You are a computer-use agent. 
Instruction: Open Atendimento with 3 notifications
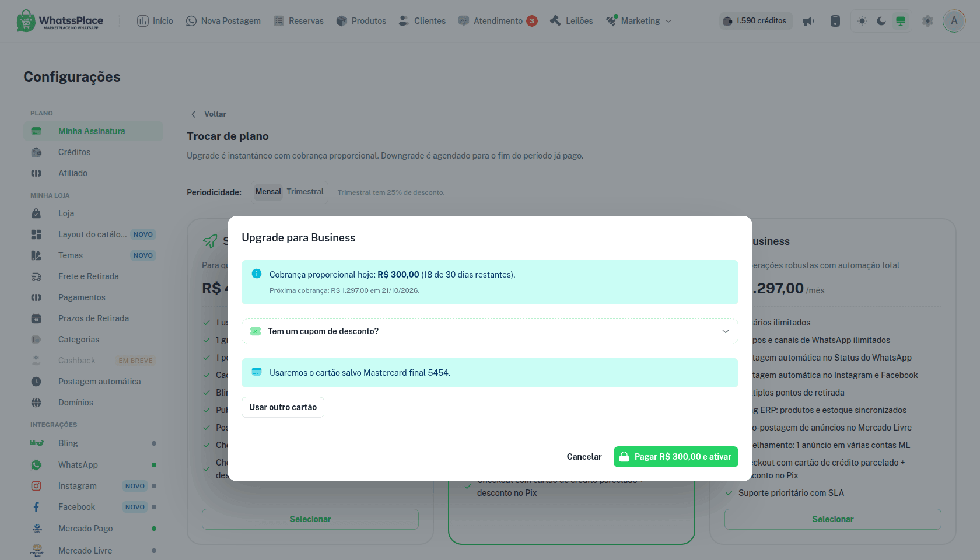[498, 21]
